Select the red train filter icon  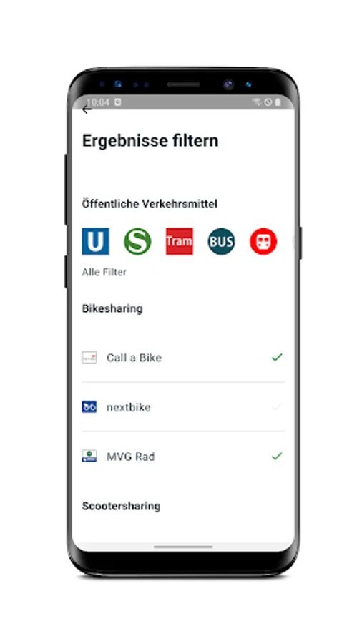(x=263, y=242)
